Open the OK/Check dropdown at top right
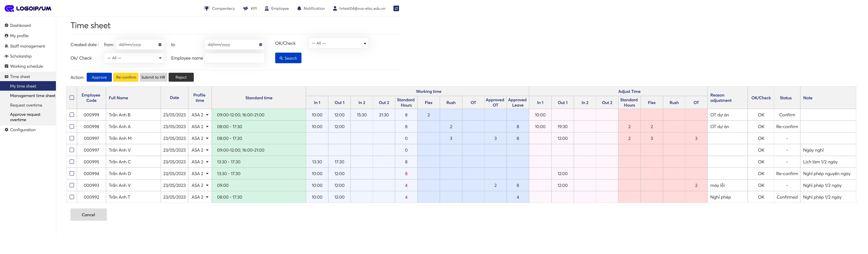This screenshot has height=254, width=868. [x=338, y=43]
